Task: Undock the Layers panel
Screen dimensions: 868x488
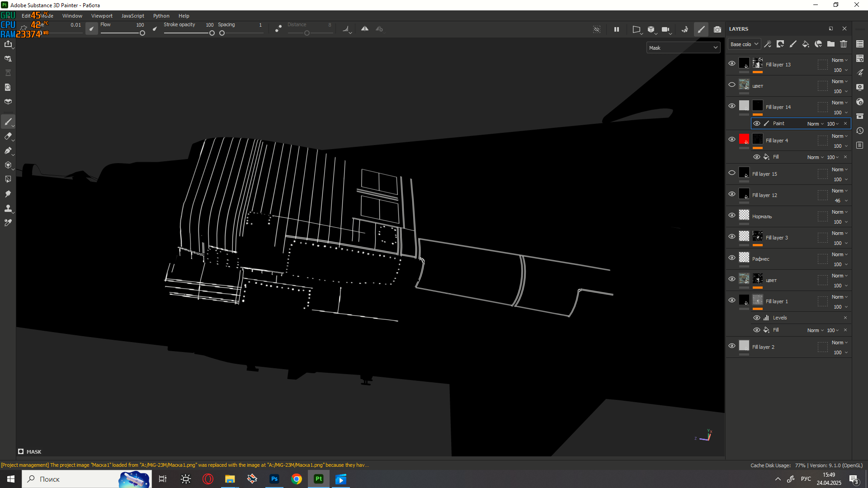Action: [831, 28]
